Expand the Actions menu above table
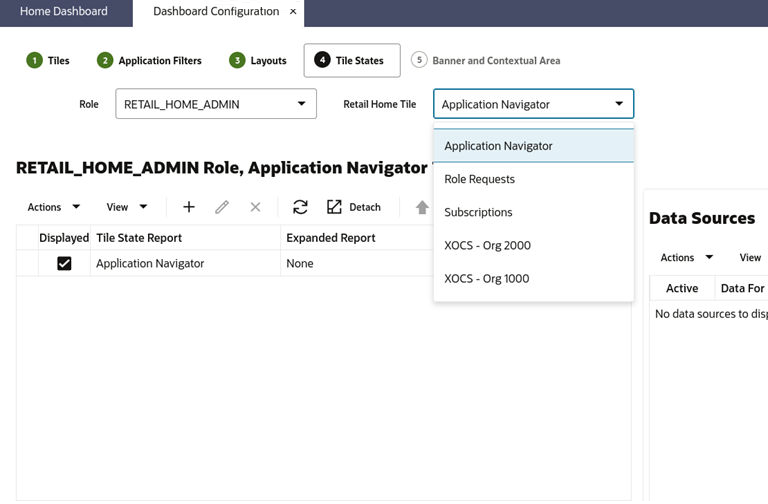Viewport: 768px width, 504px height. [x=53, y=207]
